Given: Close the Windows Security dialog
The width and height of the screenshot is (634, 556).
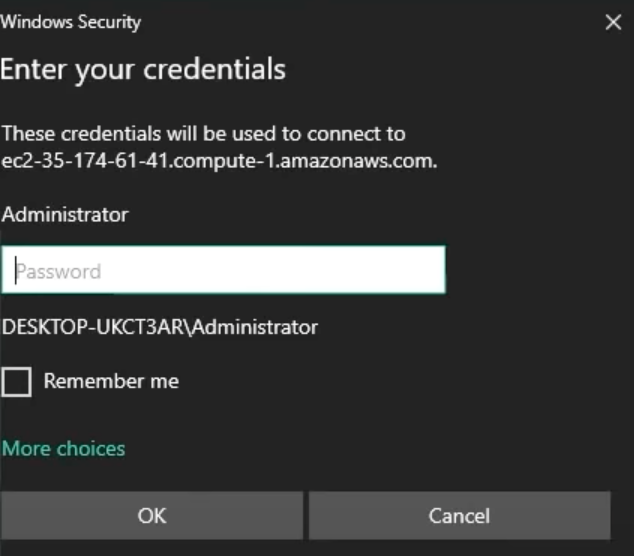Looking at the screenshot, I should [x=613, y=22].
